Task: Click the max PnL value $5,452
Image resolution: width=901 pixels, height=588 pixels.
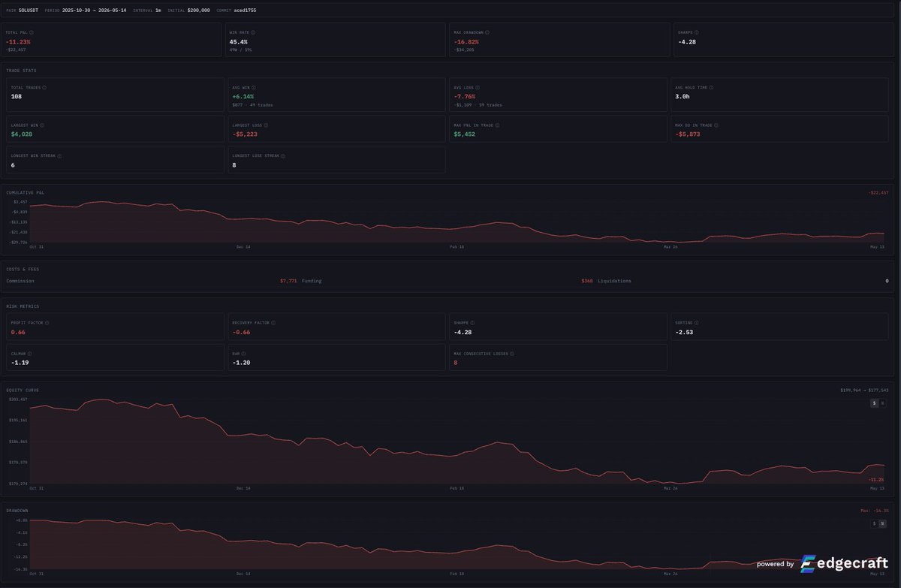Action: click(464, 134)
